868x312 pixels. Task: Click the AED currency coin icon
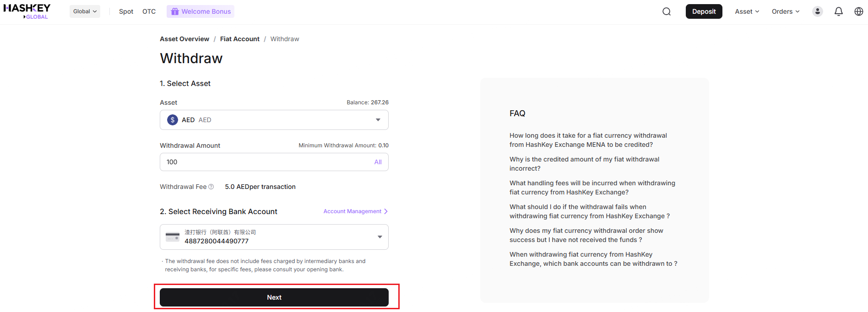[173, 120]
